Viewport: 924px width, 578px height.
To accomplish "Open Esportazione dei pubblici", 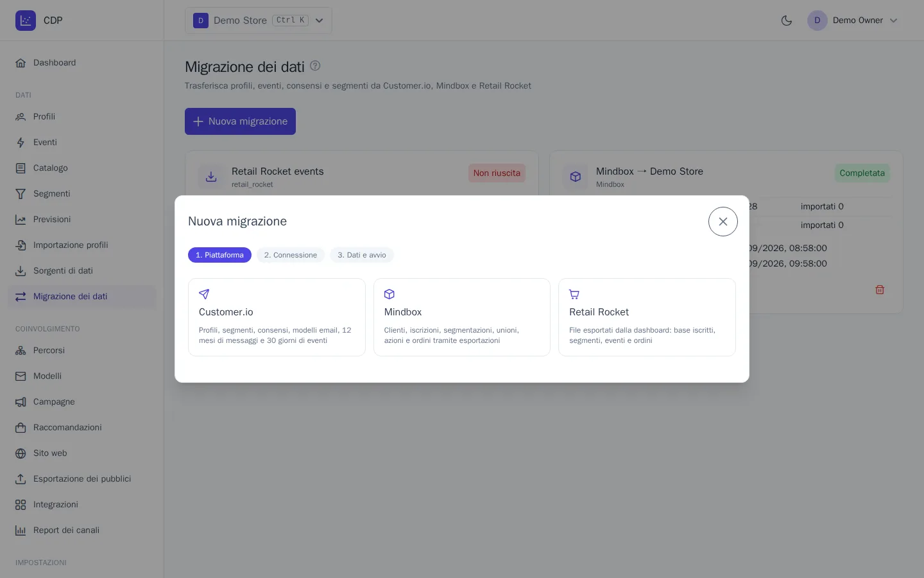I will click(82, 479).
